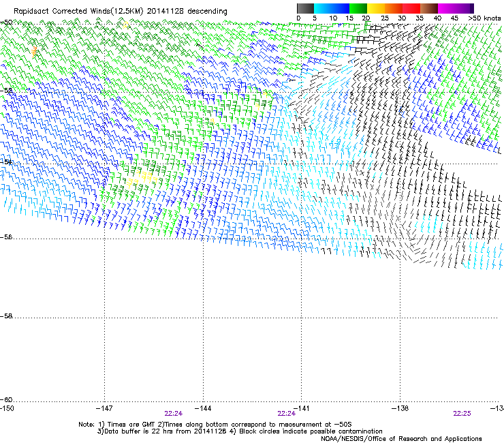
Task: Click the '-52' latitude axis label
Action: click(6, 91)
